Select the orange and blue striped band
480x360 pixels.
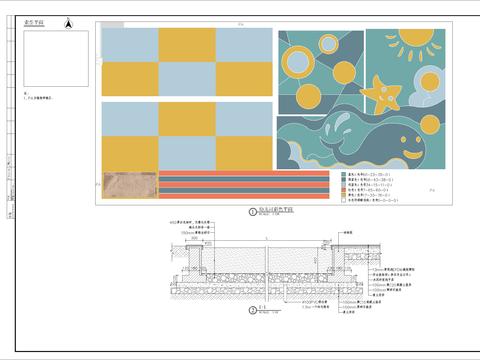click(244, 185)
